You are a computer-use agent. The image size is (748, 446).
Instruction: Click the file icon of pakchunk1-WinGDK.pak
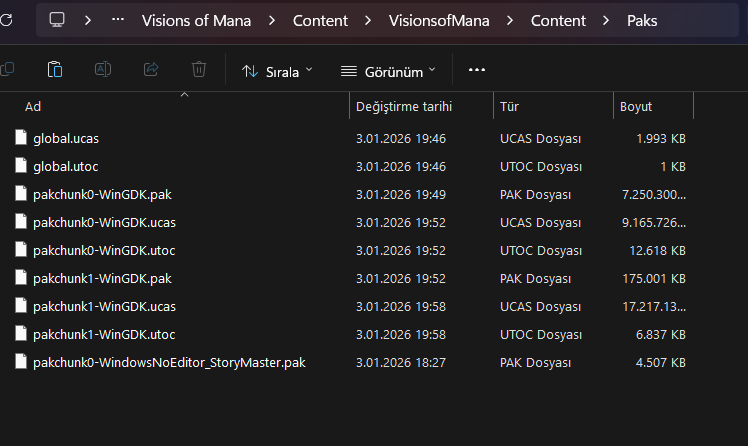21,278
